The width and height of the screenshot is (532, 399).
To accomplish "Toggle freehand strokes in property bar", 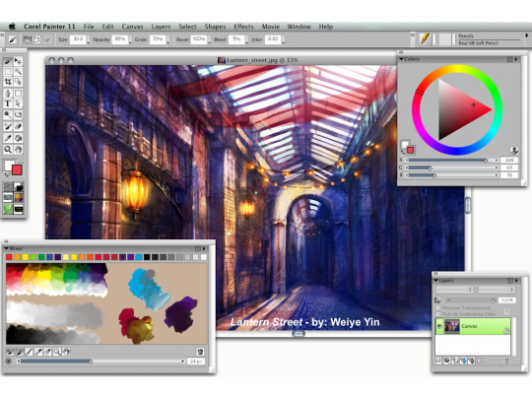I will click(28, 39).
